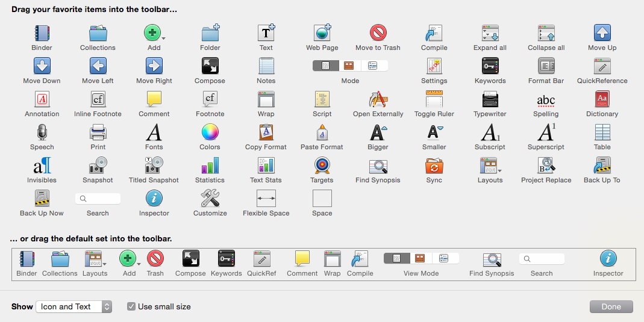Click the Space placeholder item
This screenshot has height=322, width=644.
(x=322, y=198)
